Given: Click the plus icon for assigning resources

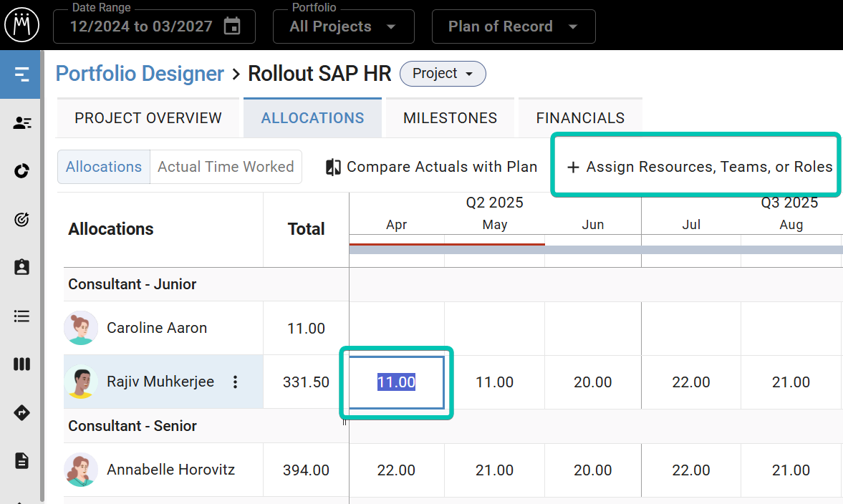Looking at the screenshot, I should pyautogui.click(x=573, y=167).
